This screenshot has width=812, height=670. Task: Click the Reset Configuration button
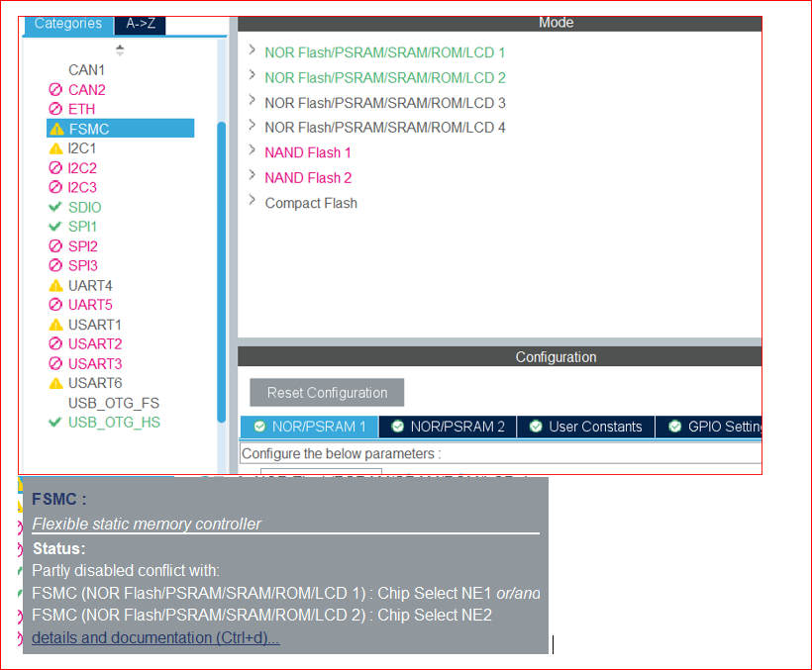[x=327, y=392]
